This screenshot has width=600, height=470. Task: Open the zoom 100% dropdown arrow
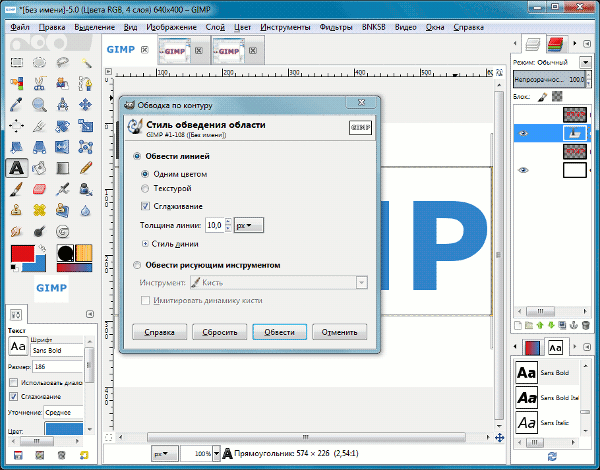tap(217, 454)
